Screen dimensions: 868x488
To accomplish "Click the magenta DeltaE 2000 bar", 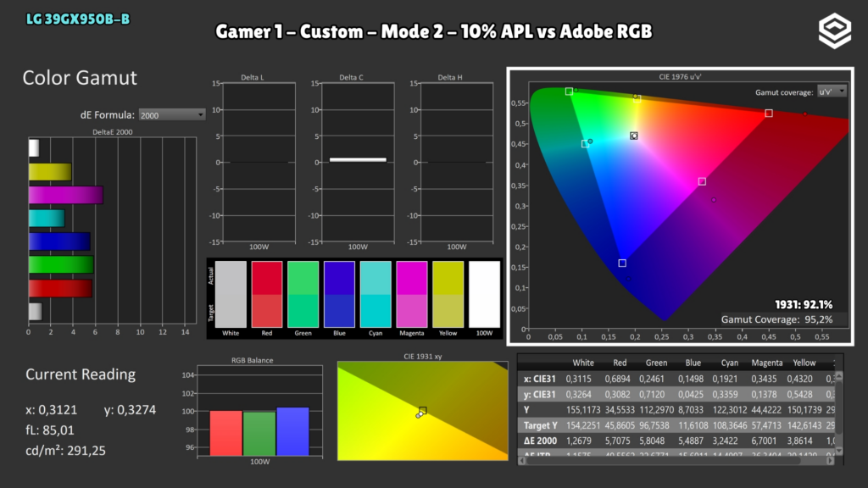I will point(66,195).
